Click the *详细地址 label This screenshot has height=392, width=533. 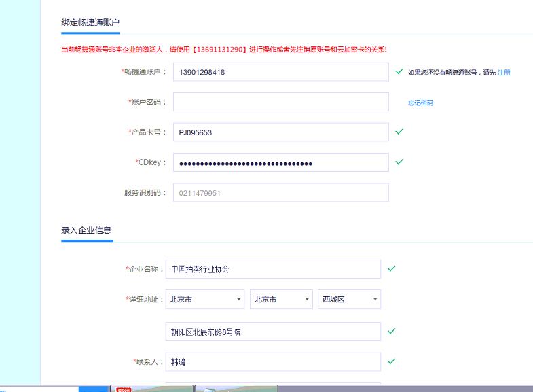click(145, 300)
